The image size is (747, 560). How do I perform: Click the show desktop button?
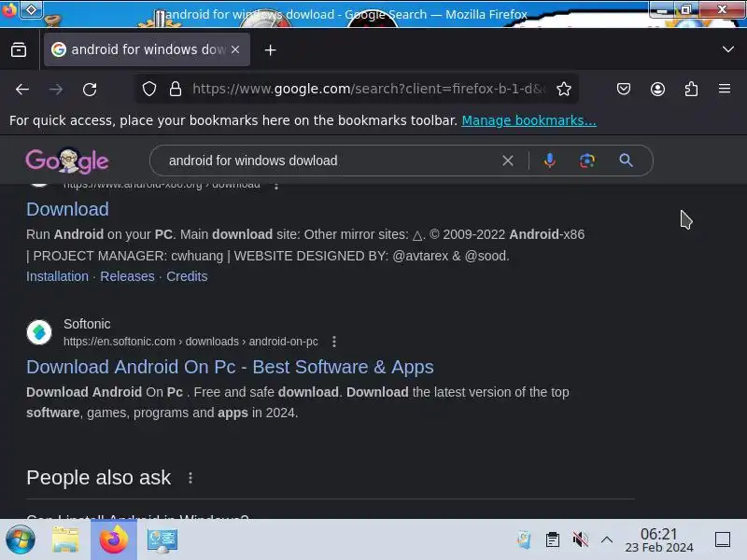coord(722,540)
